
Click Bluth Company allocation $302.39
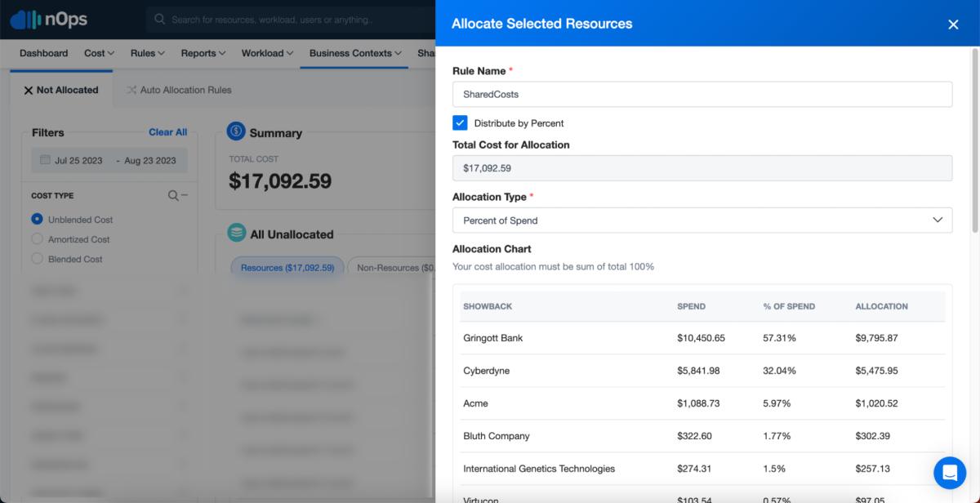(873, 436)
